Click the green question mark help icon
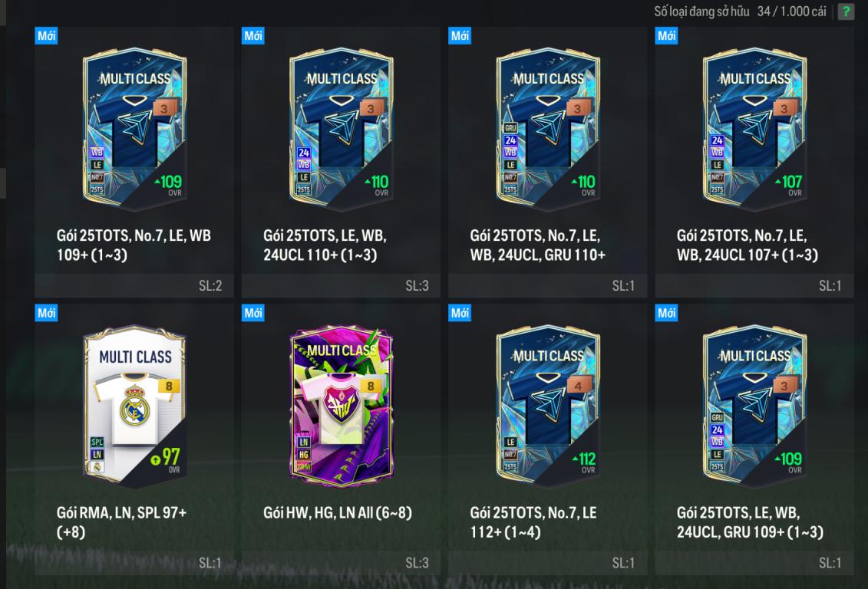Image resolution: width=868 pixels, height=589 pixels. (x=846, y=12)
